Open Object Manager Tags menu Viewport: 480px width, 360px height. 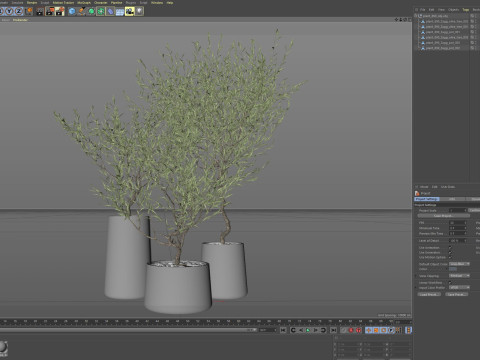466,10
